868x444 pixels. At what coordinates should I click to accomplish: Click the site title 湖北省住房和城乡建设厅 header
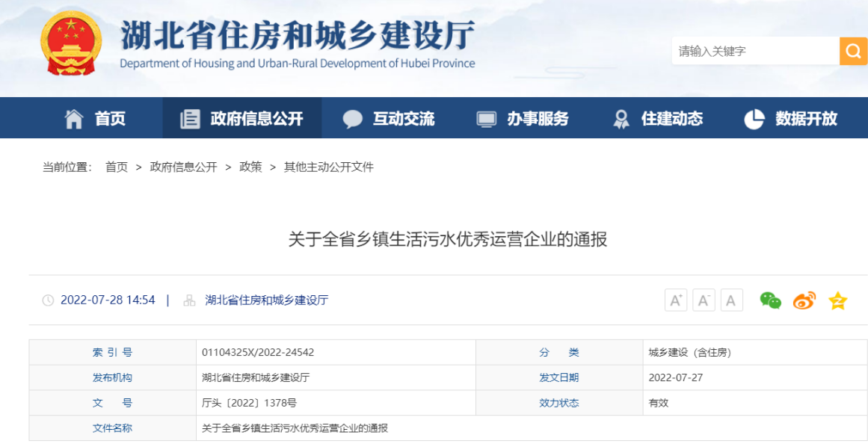click(x=298, y=35)
